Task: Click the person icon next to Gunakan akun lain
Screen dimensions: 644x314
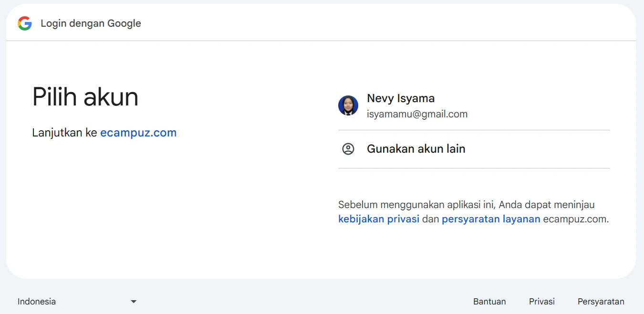Action: (x=348, y=148)
